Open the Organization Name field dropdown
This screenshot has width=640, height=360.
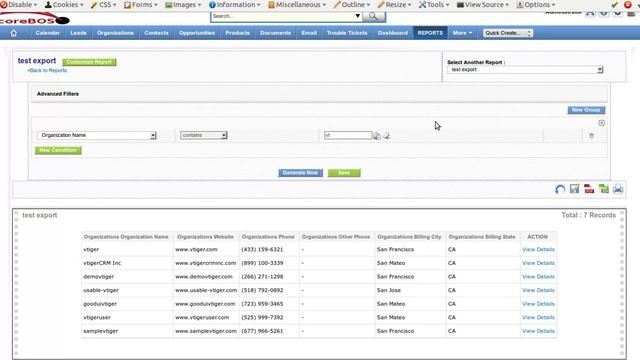[97, 135]
